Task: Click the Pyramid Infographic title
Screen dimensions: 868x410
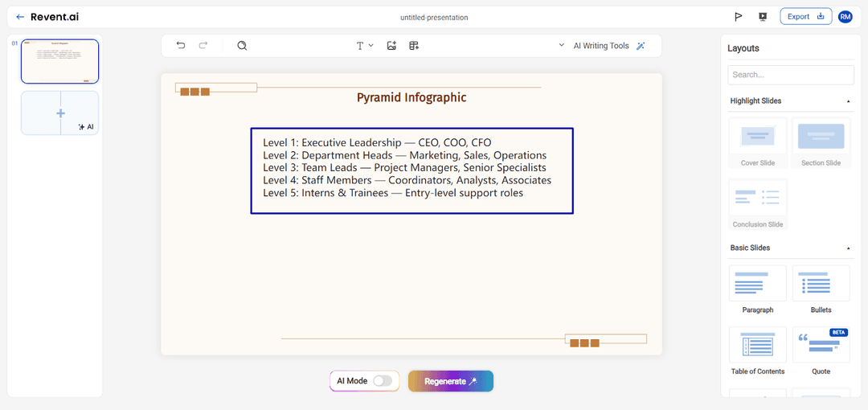Action: coord(411,97)
